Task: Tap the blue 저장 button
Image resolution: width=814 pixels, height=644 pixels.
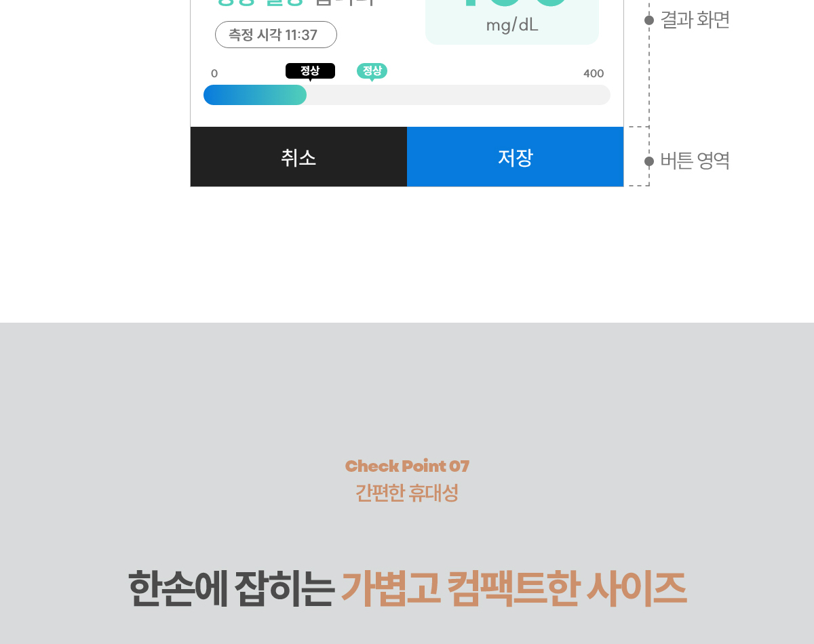Action: click(x=515, y=157)
